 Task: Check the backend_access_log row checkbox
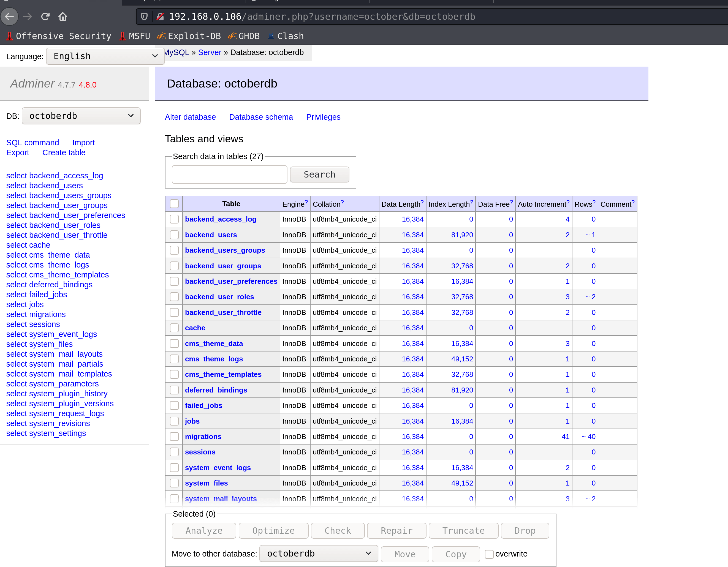pyautogui.click(x=174, y=219)
